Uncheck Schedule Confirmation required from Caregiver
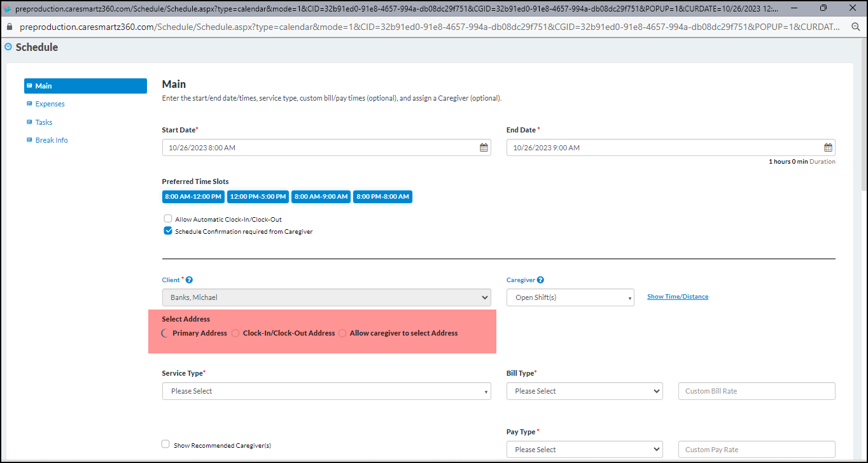 pyautogui.click(x=168, y=231)
